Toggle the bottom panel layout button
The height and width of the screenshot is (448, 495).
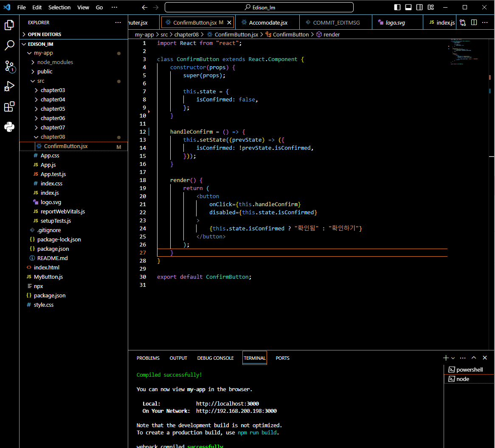coord(408,7)
